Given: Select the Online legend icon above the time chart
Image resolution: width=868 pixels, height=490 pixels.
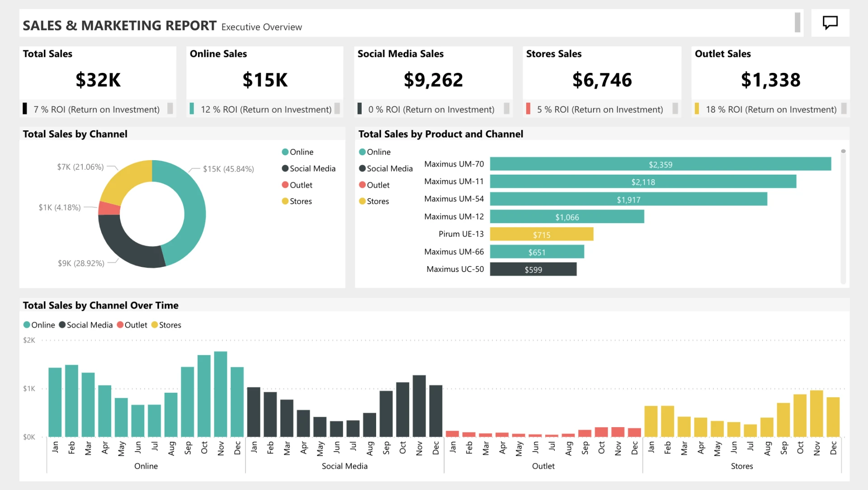Looking at the screenshot, I should [x=26, y=324].
